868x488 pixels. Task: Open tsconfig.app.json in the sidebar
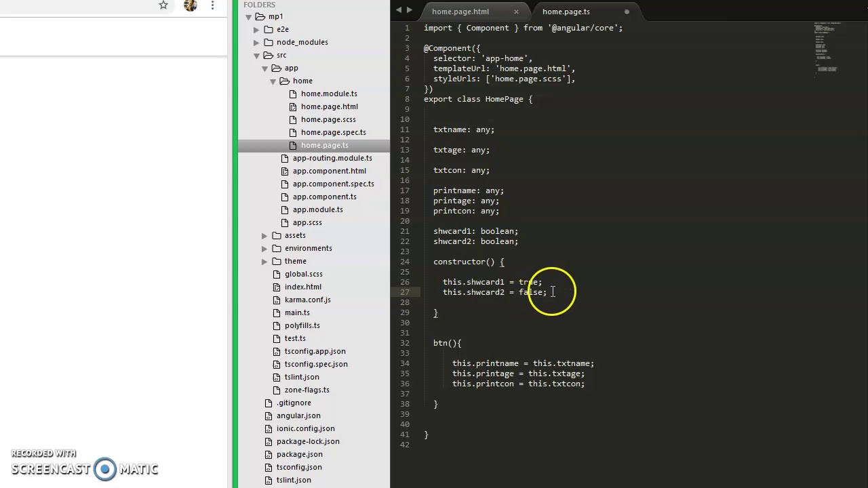(315, 351)
